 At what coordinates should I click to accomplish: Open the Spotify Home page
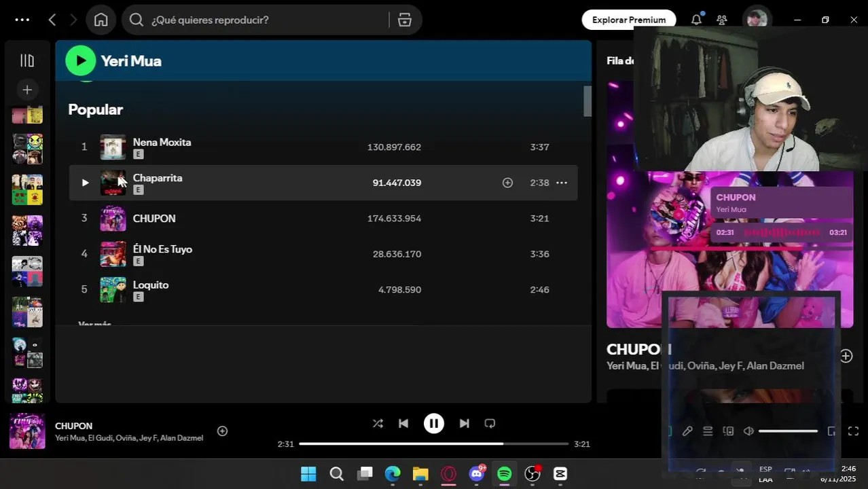pos(101,20)
